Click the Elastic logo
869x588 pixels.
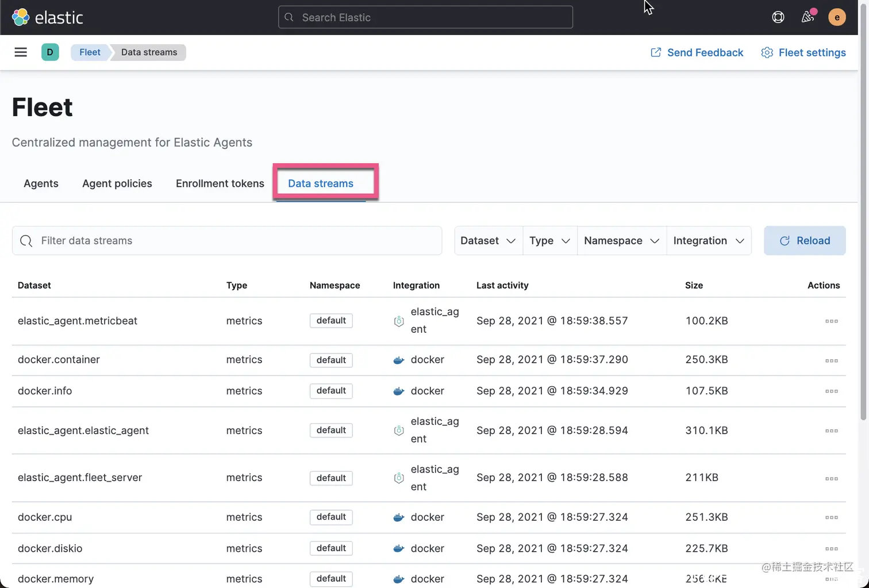click(48, 17)
